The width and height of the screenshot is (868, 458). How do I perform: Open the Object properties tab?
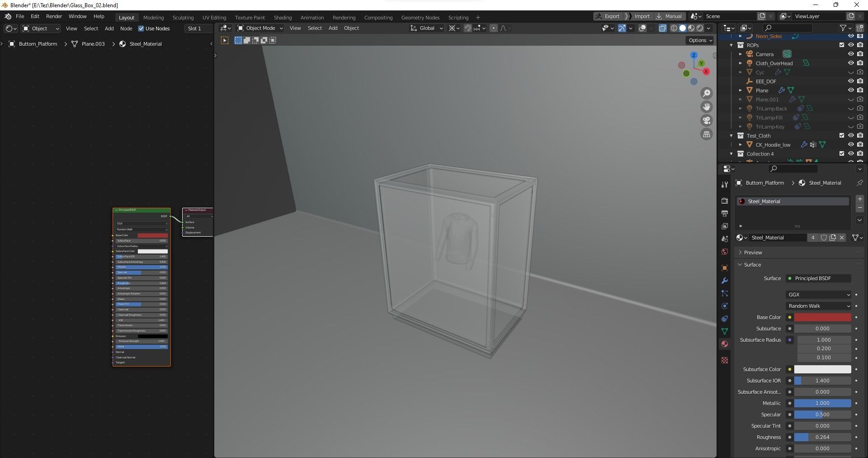coord(725,268)
